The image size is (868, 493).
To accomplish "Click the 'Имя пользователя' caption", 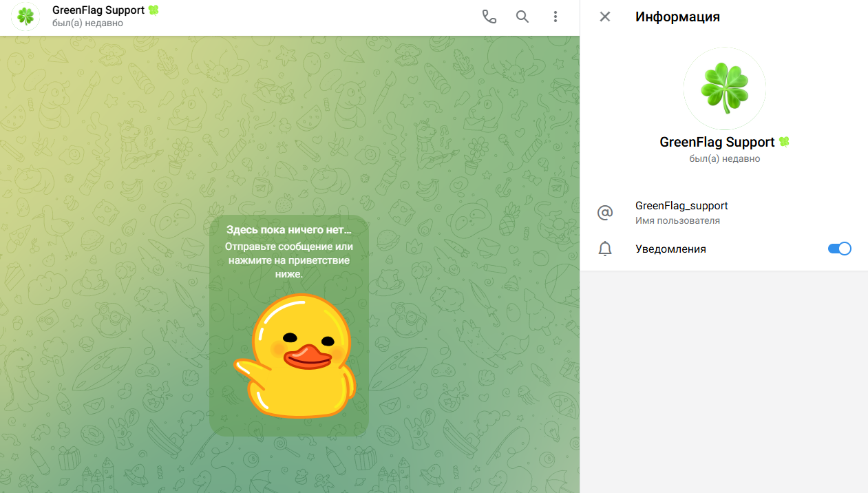I will click(x=677, y=221).
